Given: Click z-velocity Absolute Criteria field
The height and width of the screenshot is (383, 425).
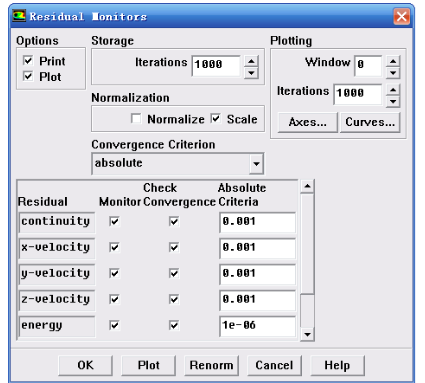Looking at the screenshot, I should 257,300.
